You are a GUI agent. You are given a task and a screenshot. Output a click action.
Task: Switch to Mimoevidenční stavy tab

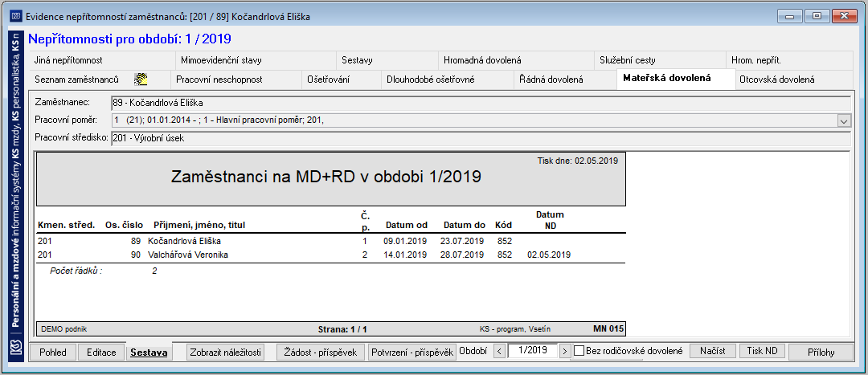tap(256, 60)
